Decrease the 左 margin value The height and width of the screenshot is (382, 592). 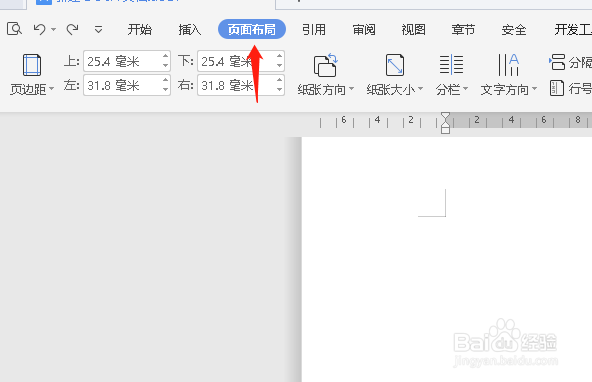[165, 90]
